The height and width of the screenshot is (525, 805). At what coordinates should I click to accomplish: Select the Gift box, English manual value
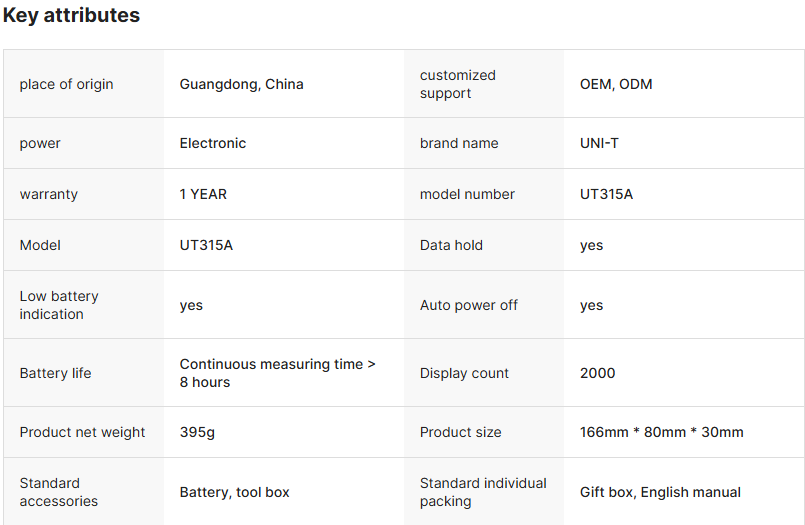(660, 492)
